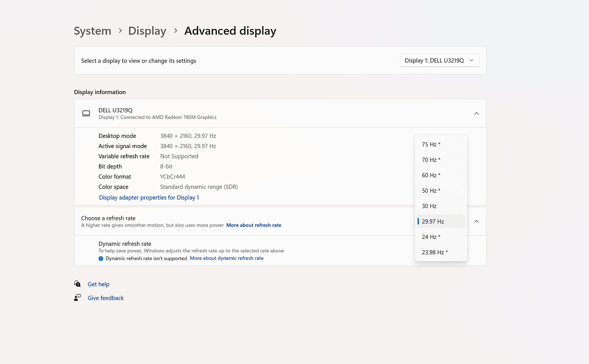Click the blue info icon for dynamic refresh
The height and width of the screenshot is (364, 589).
click(101, 258)
